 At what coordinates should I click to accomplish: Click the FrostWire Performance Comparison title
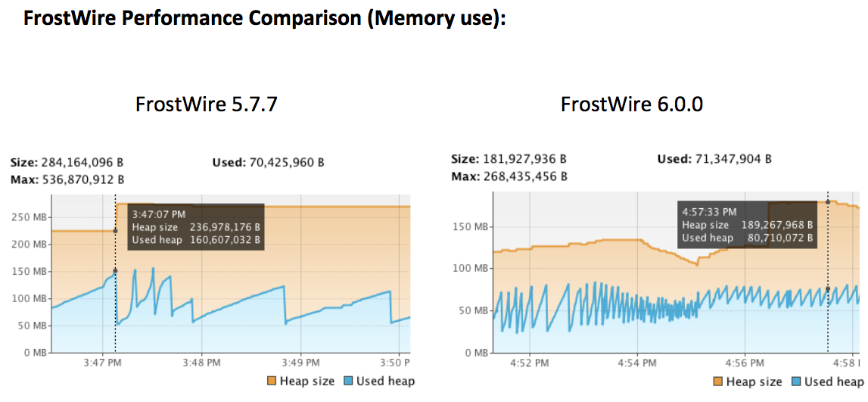coord(264,18)
